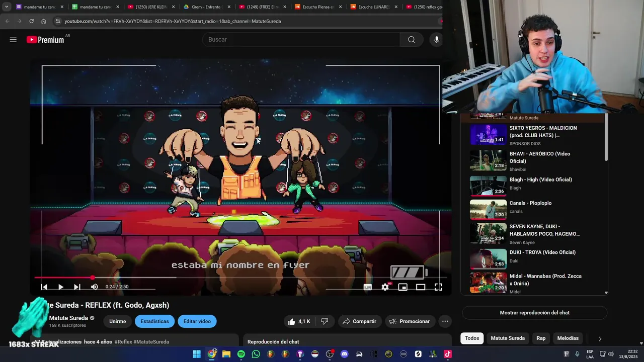Click the Promocionar button
This screenshot has width=644, height=362.
click(x=410, y=321)
